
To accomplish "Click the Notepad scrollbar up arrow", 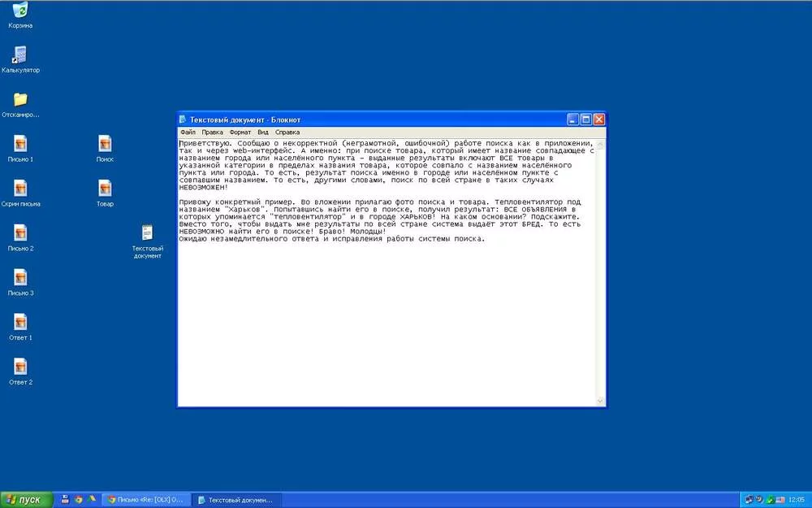I will 601,144.
